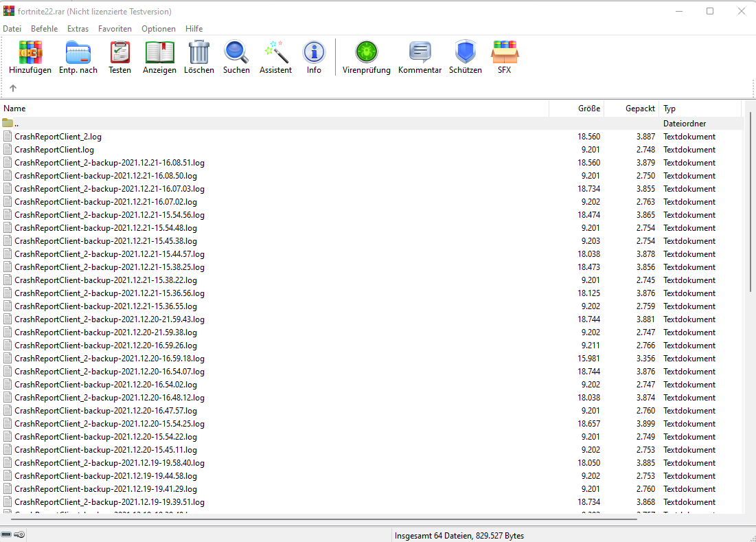
Task: Click the SFX archive icon
Action: pos(504,52)
